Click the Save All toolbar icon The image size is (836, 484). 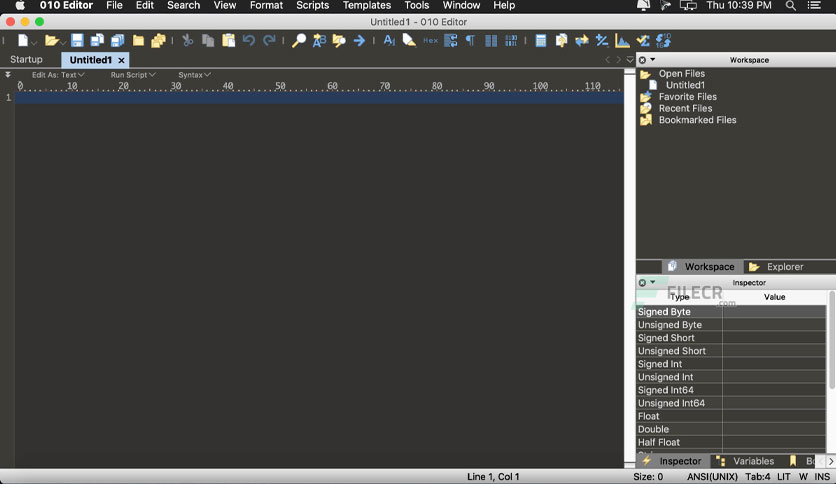117,41
